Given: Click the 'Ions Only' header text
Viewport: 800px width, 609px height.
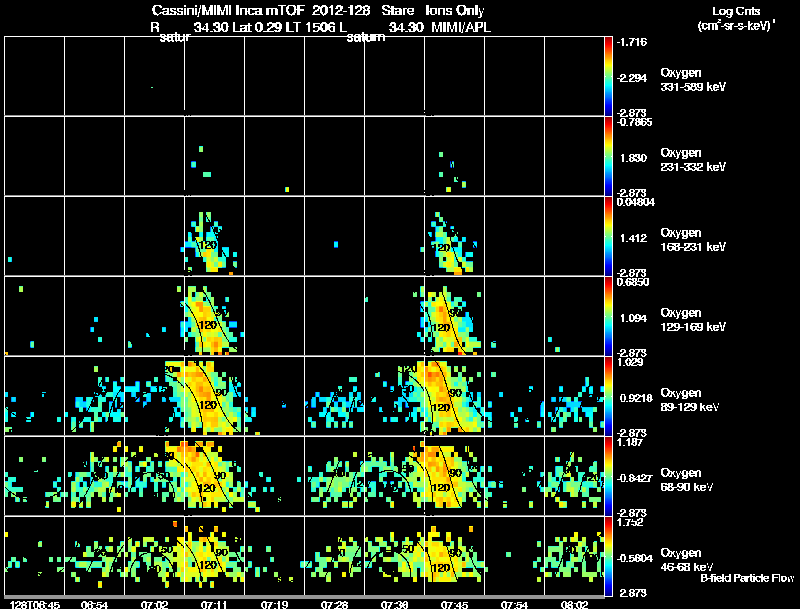Looking at the screenshot, I should click(x=455, y=11).
